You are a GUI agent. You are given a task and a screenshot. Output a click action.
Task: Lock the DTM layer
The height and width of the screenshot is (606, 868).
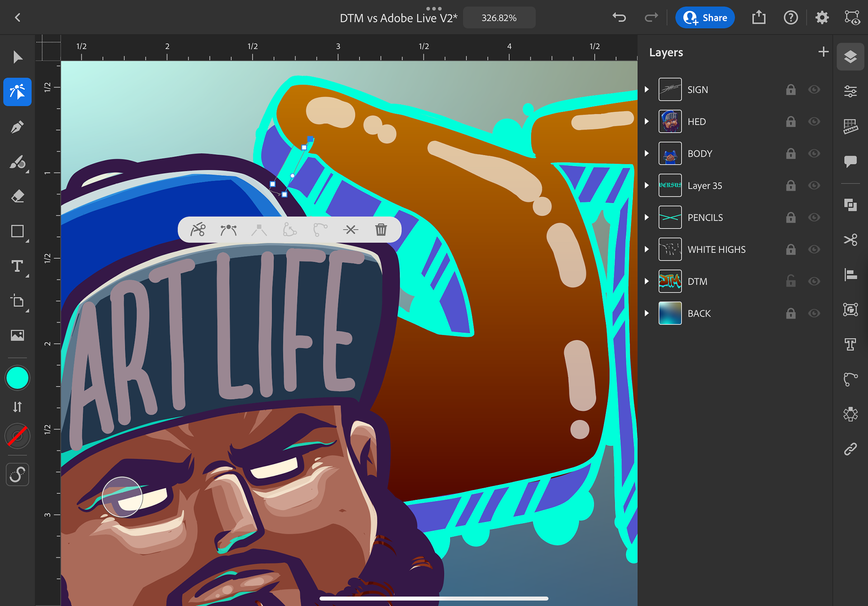(x=791, y=281)
